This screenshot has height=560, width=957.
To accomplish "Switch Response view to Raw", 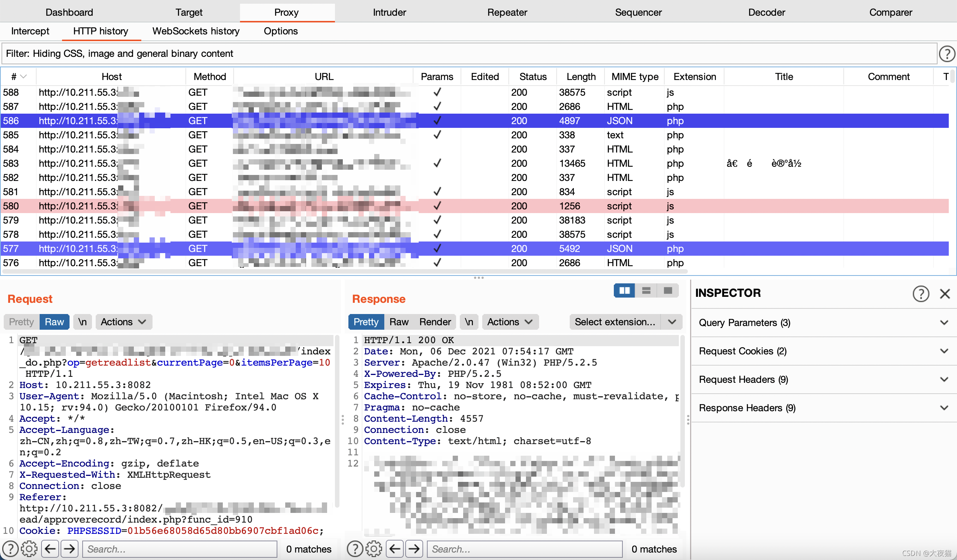I will [399, 322].
